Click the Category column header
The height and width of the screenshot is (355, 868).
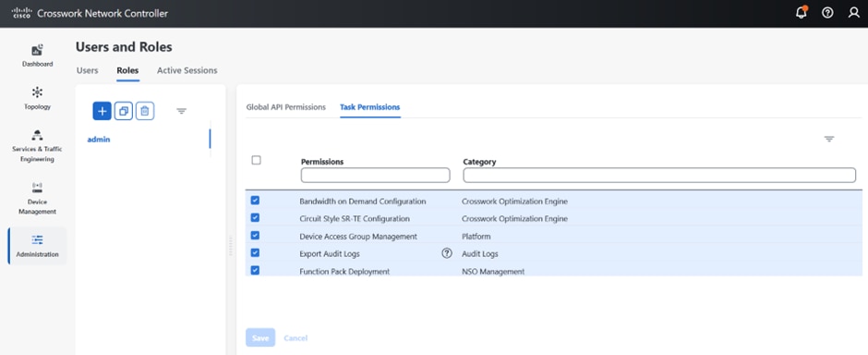479,162
